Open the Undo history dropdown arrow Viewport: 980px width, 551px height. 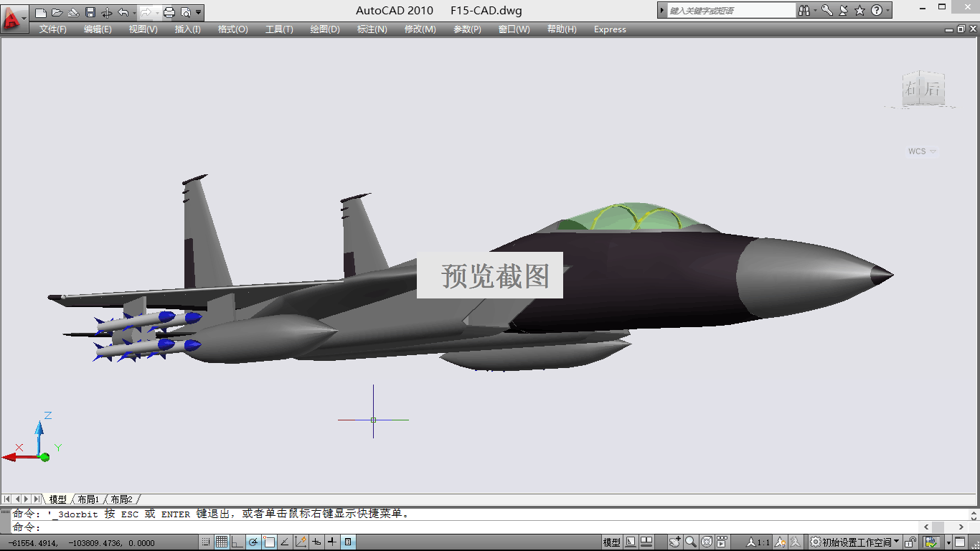[133, 12]
